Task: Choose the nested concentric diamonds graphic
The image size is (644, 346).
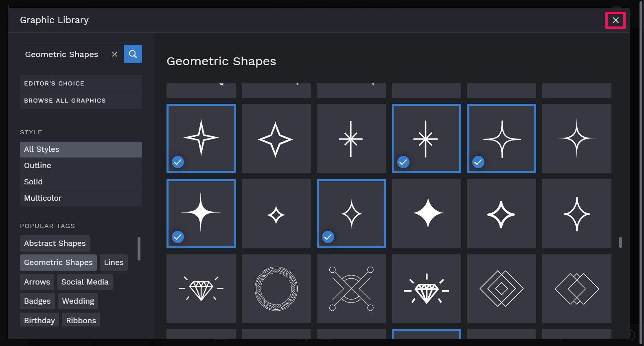Action: pyautogui.click(x=502, y=289)
